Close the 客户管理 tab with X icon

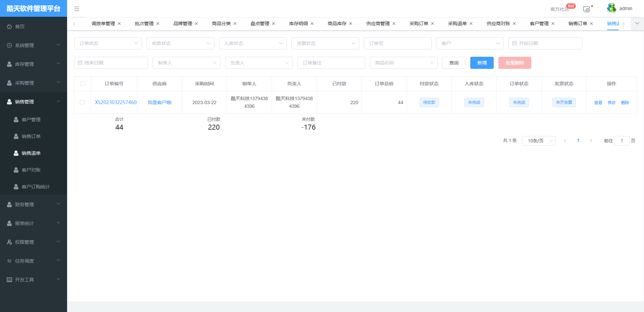click(553, 24)
